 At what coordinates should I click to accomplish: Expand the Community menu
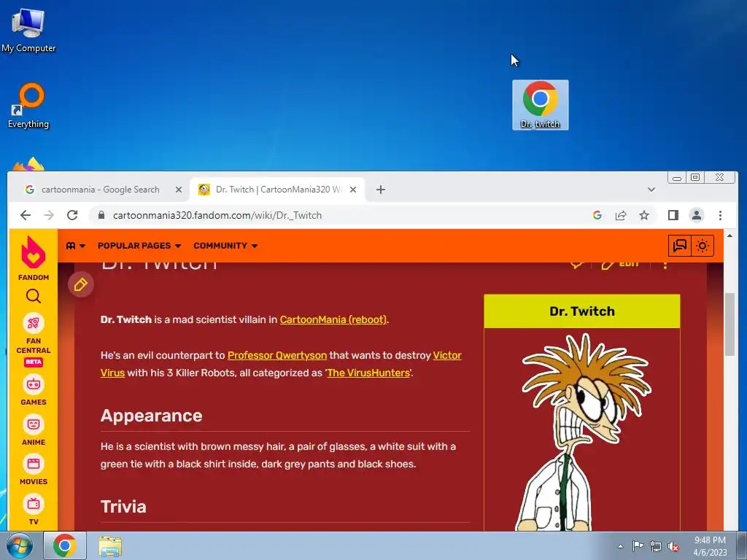point(225,246)
